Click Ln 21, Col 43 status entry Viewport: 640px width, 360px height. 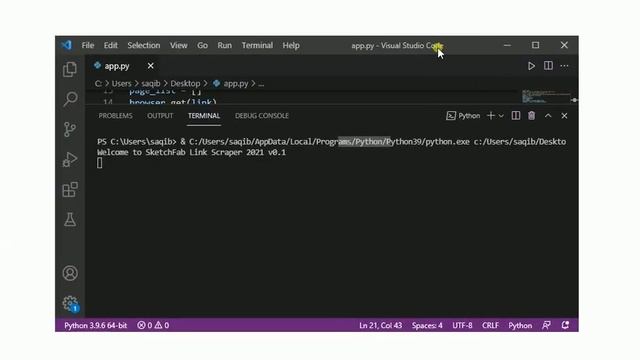pos(380,325)
